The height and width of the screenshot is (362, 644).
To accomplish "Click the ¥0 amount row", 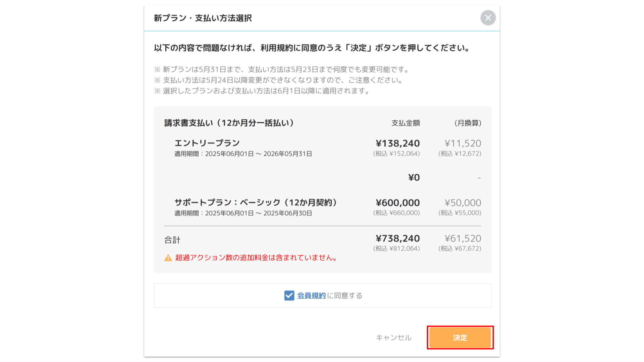I will point(414,177).
